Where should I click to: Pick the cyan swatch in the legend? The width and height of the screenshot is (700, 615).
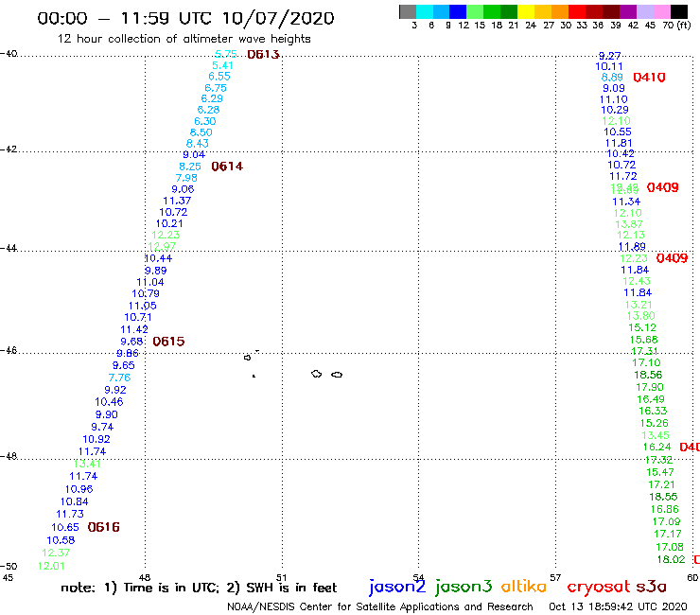pos(425,11)
